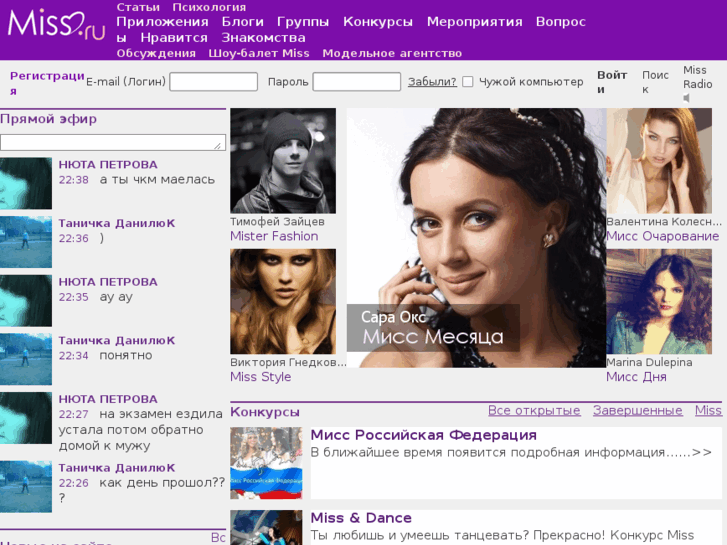Go to Конкурсы in the top navigation

(x=377, y=21)
